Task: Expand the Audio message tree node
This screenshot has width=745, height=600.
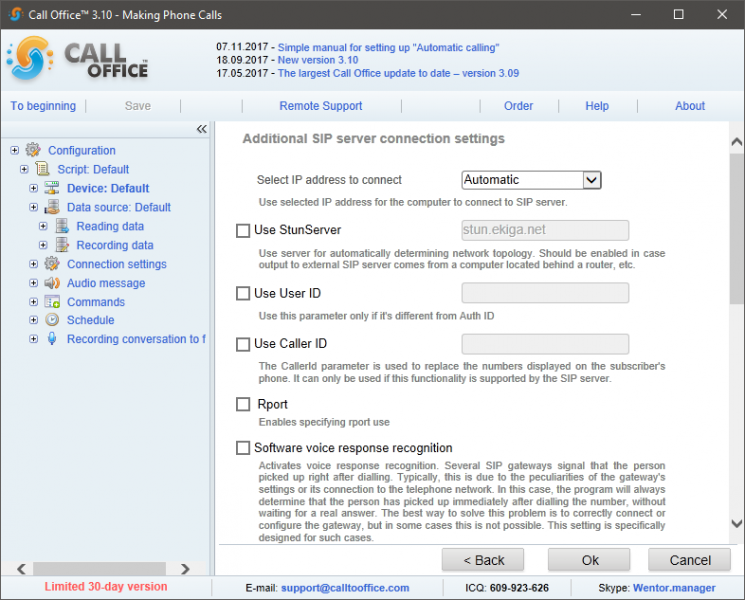Action: (34, 283)
